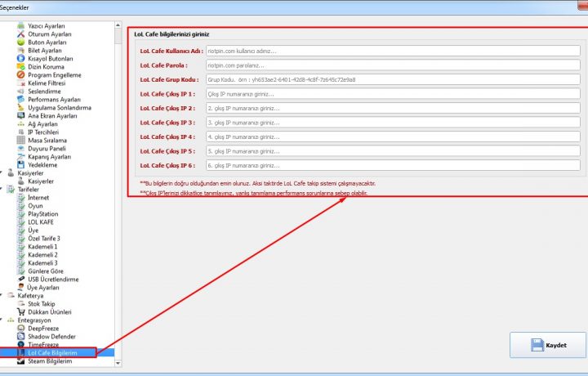Click the LoL Cafe Grup Kodu field

point(392,80)
